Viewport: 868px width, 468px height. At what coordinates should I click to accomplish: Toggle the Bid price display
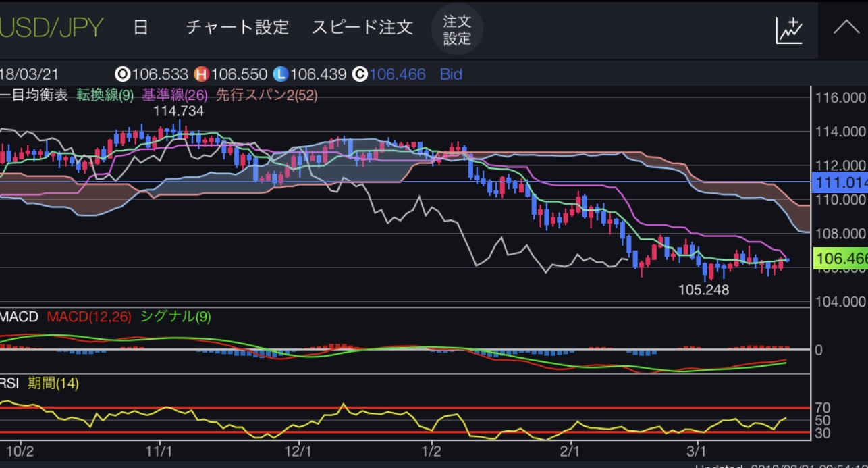(451, 74)
